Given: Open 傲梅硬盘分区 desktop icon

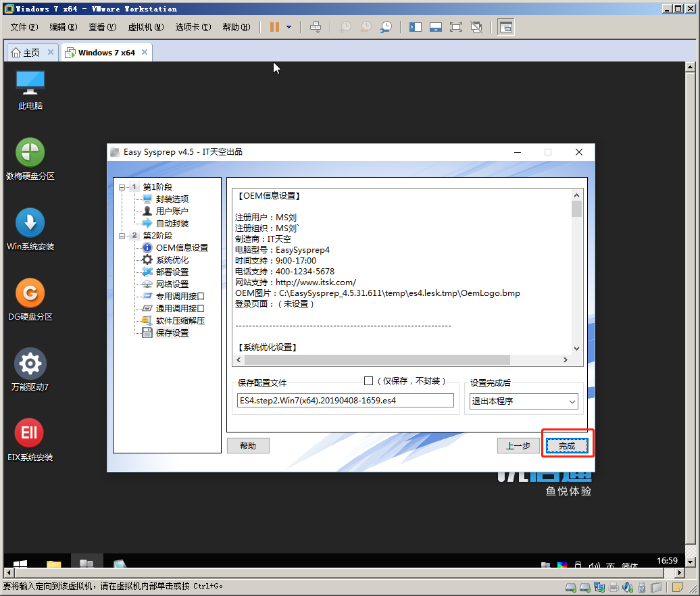Looking at the screenshot, I should 30,159.
